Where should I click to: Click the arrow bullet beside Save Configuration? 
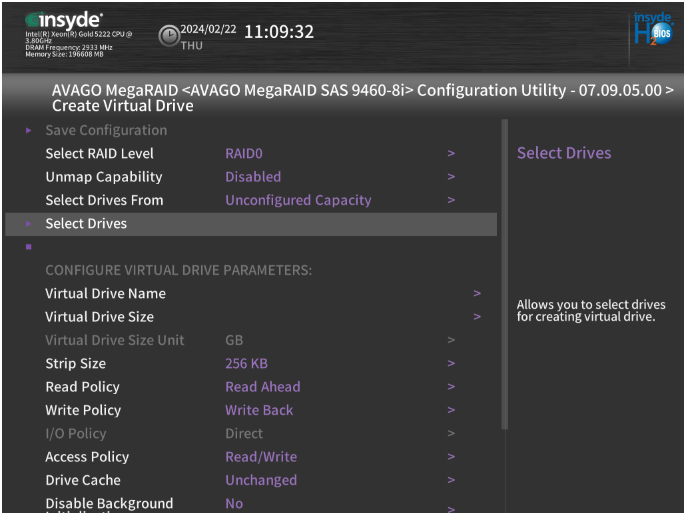click(x=29, y=131)
